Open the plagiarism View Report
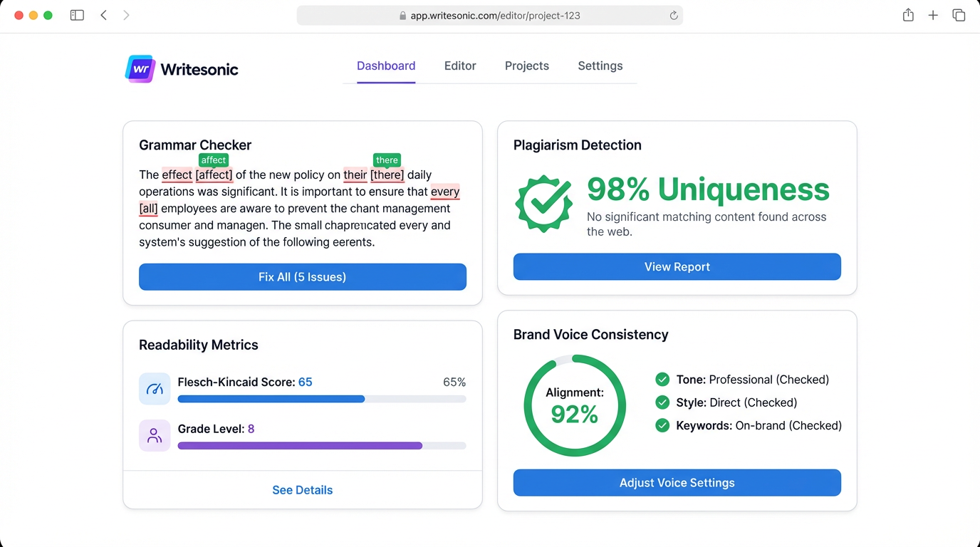This screenshot has width=980, height=547. (677, 266)
